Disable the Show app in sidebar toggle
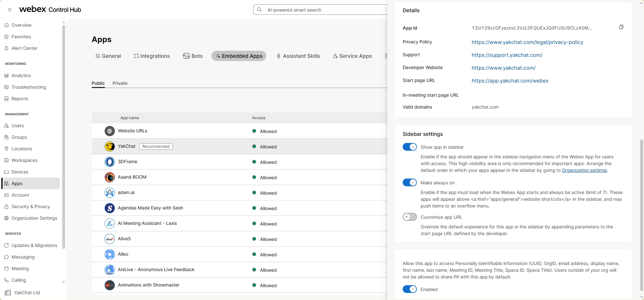The width and height of the screenshot is (644, 300). (x=409, y=147)
